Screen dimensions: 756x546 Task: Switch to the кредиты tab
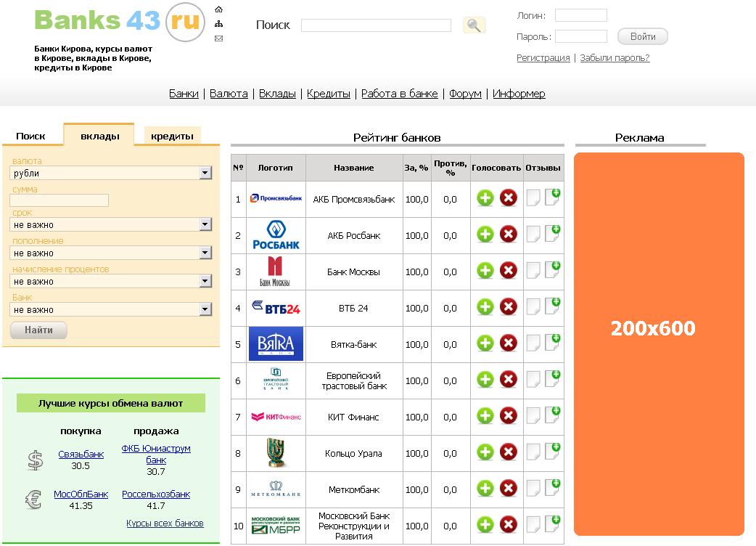(x=172, y=136)
